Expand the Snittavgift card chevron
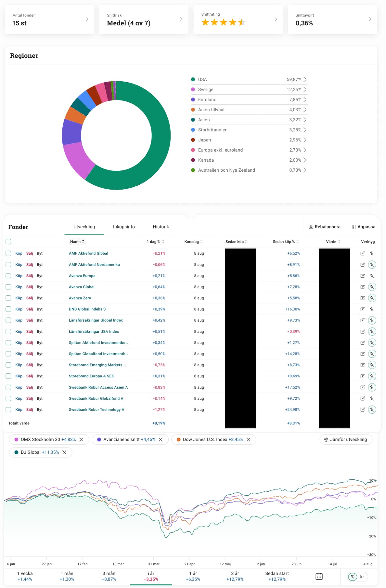 (369, 20)
